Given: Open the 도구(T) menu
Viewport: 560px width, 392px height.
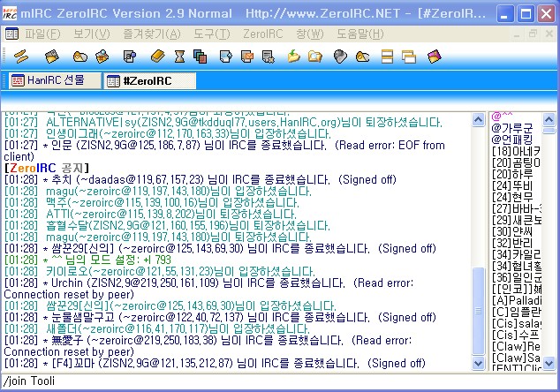Looking at the screenshot, I should coord(212,34).
